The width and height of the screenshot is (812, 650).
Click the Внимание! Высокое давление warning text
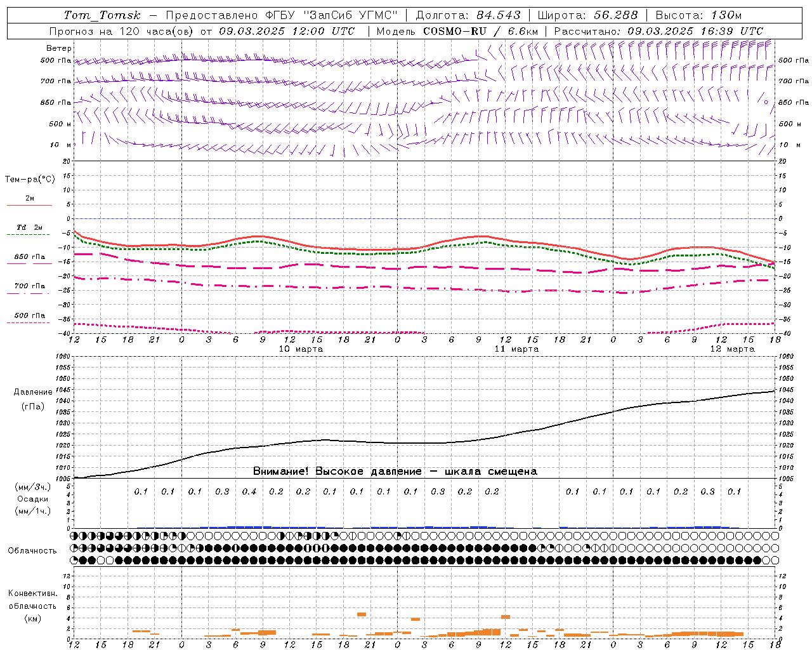click(x=395, y=471)
